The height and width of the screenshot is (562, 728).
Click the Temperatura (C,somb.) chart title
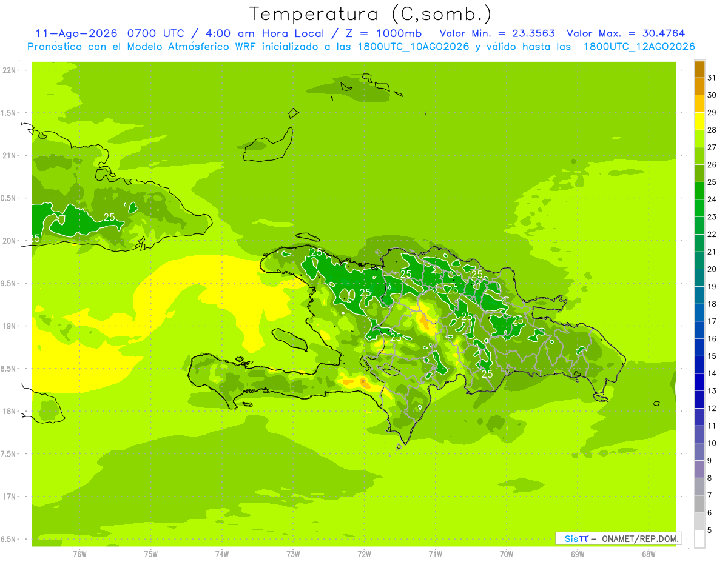coord(370,13)
